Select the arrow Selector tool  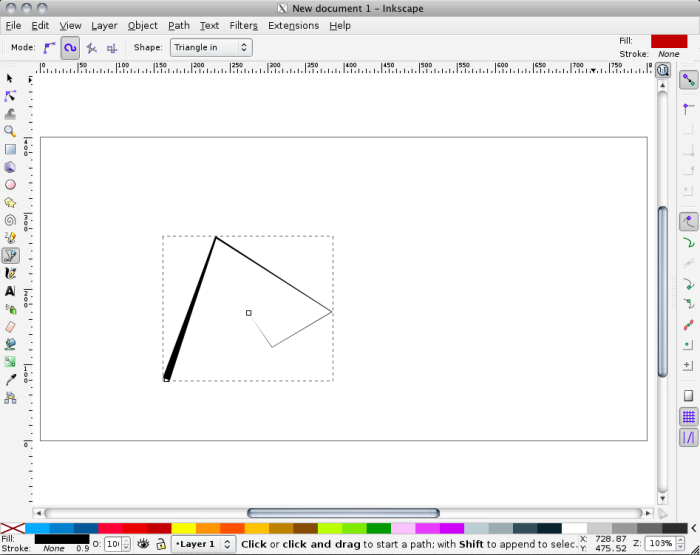point(10,78)
